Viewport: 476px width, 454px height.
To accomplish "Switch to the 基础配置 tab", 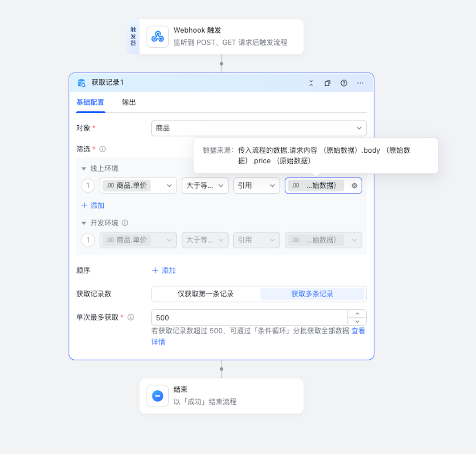I will pyautogui.click(x=90, y=102).
